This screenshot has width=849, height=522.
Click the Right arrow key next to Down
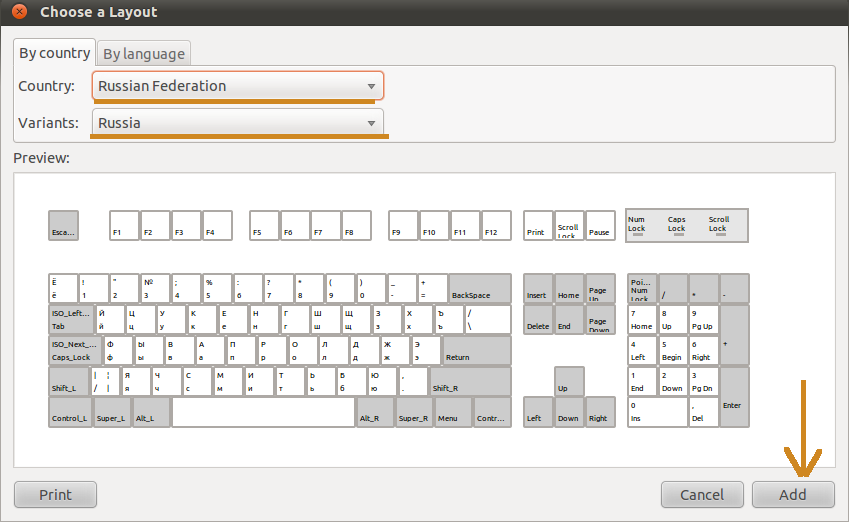pyautogui.click(x=600, y=413)
